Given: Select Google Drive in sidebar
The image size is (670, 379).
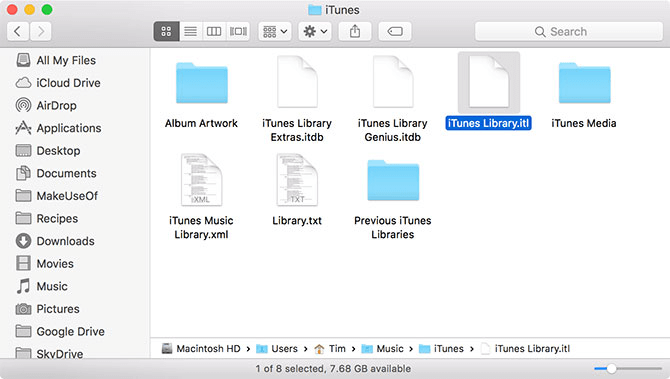Looking at the screenshot, I should (60, 332).
